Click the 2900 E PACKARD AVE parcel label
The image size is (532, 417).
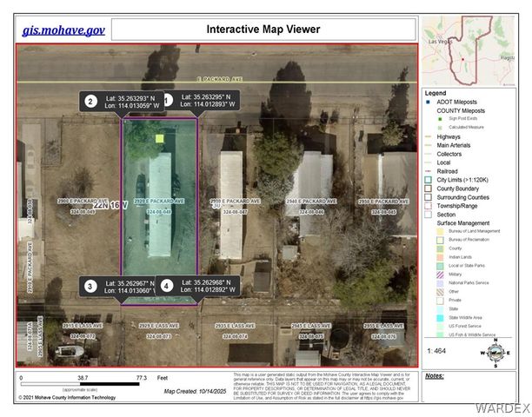point(83,201)
